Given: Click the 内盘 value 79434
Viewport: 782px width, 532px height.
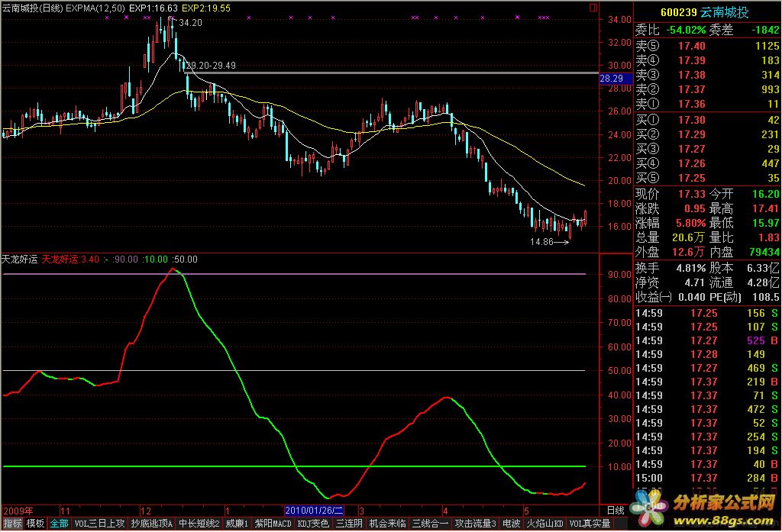Looking at the screenshot, I should (764, 252).
